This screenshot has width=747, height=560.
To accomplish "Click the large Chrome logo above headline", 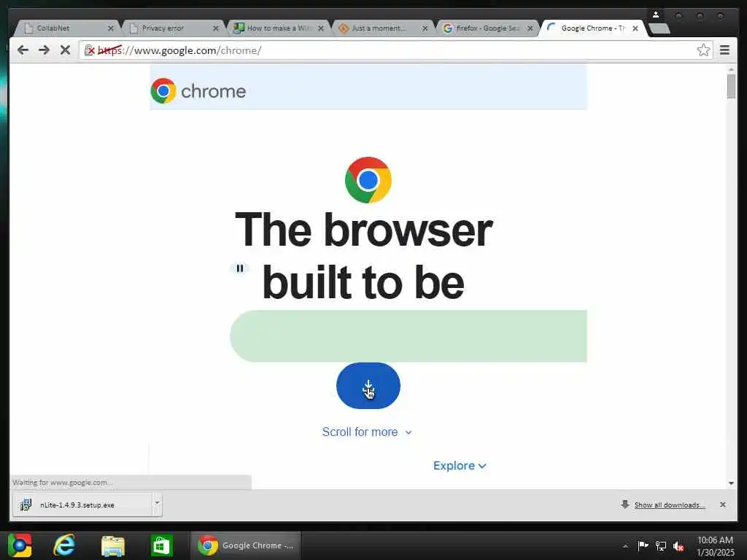I will [x=368, y=180].
